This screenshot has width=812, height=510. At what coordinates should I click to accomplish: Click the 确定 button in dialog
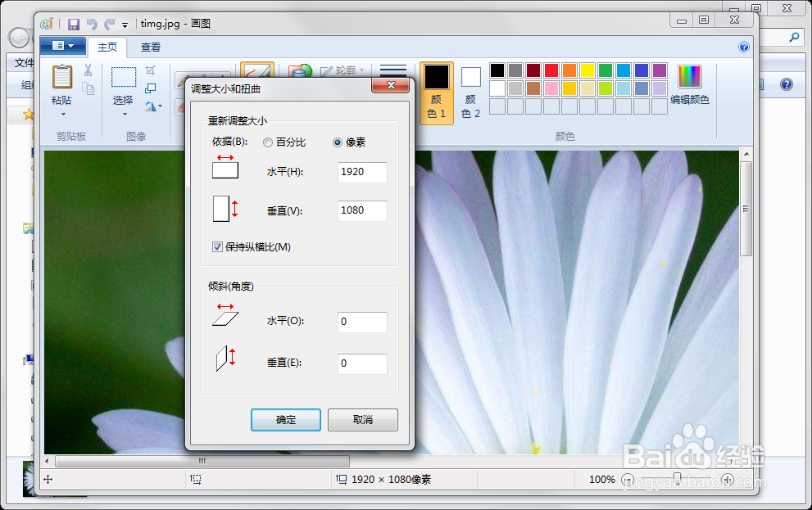286,419
